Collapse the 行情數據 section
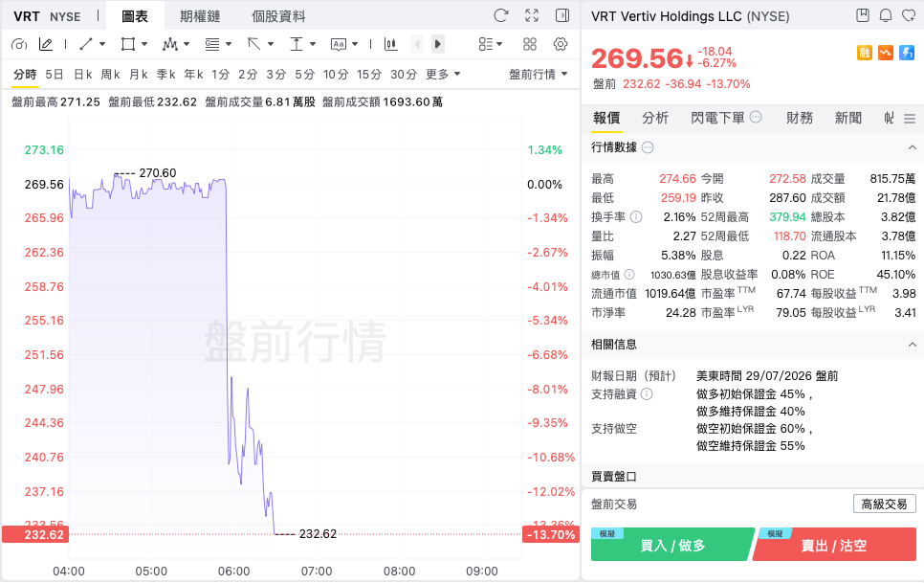 pyautogui.click(x=912, y=147)
